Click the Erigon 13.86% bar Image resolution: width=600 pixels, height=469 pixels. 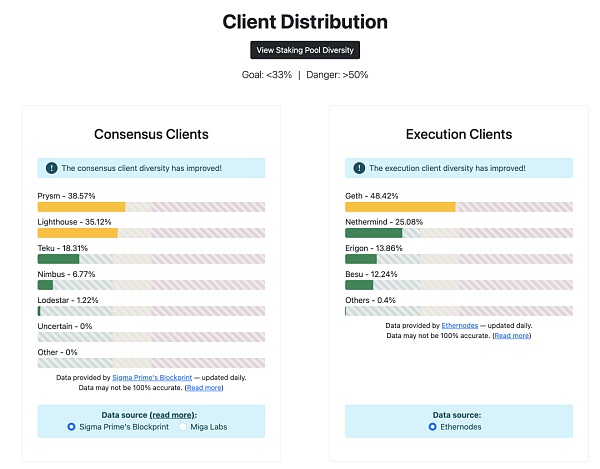click(459, 259)
